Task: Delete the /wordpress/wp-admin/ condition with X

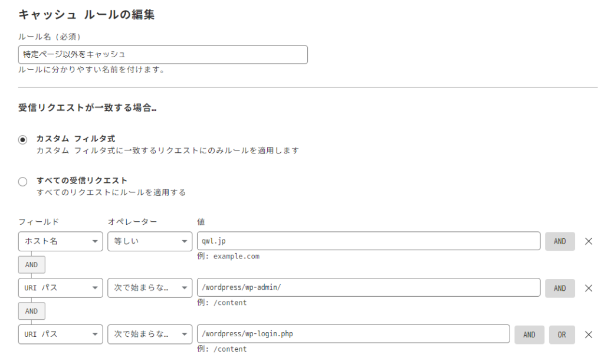Action: [x=588, y=288]
